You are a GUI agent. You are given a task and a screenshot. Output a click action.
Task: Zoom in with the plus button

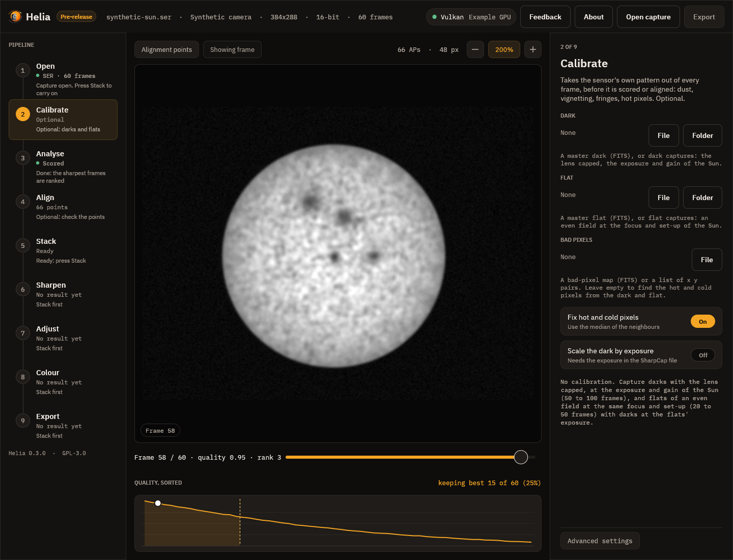(x=532, y=49)
